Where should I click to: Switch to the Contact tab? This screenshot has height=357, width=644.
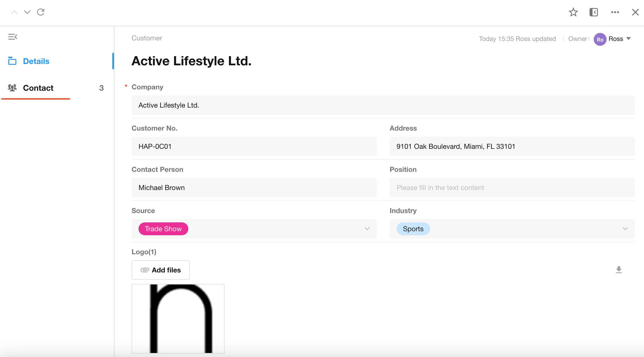[x=38, y=88]
